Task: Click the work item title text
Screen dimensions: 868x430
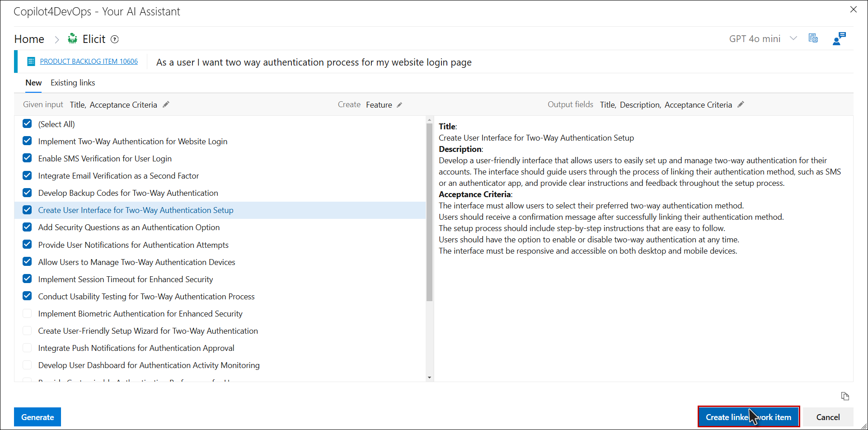Action: click(x=314, y=62)
